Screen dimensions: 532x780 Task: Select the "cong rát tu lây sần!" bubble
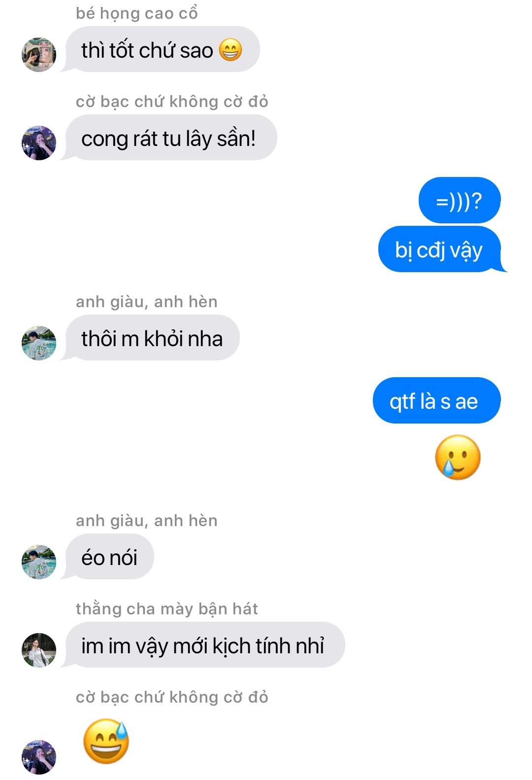coord(171,138)
